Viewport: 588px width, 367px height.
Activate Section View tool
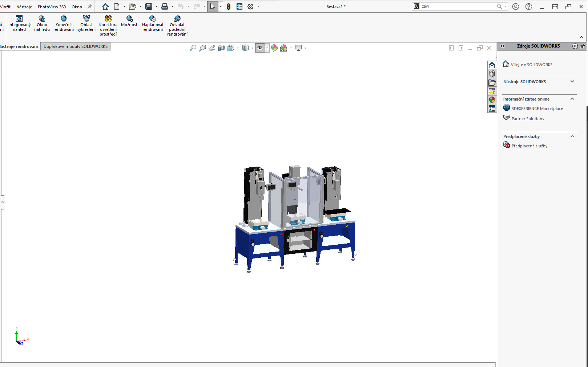(x=221, y=48)
